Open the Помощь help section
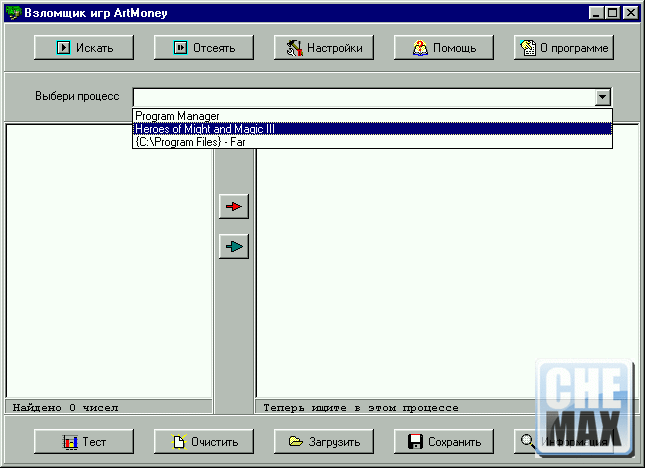 click(444, 47)
